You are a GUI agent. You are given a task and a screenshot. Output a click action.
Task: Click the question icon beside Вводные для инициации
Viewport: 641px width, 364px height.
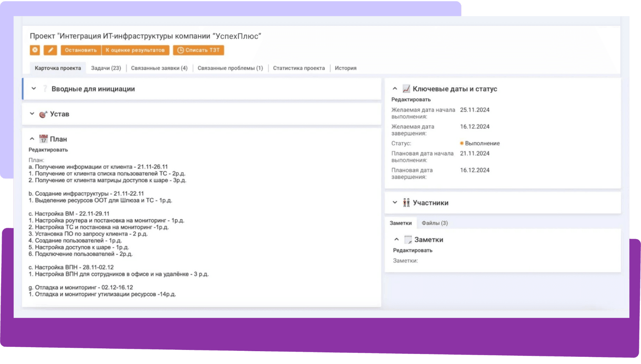tap(45, 89)
